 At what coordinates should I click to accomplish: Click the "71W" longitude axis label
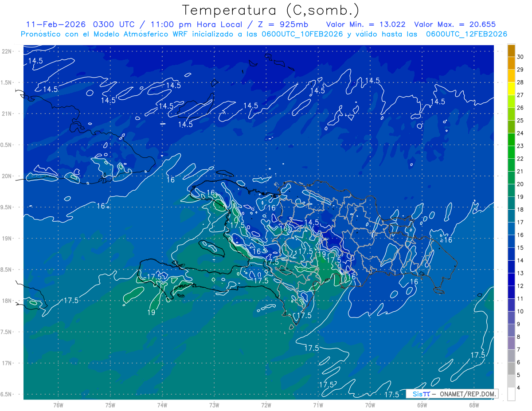pyautogui.click(x=318, y=405)
